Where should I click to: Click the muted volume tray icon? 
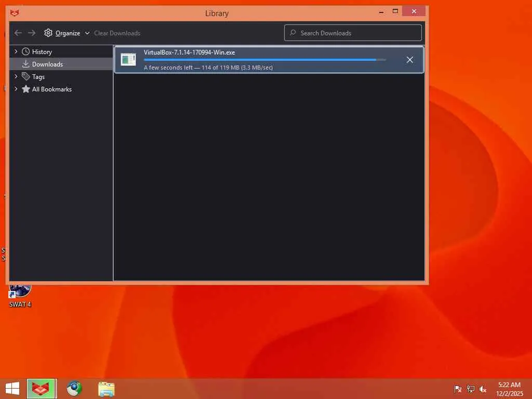(483, 389)
